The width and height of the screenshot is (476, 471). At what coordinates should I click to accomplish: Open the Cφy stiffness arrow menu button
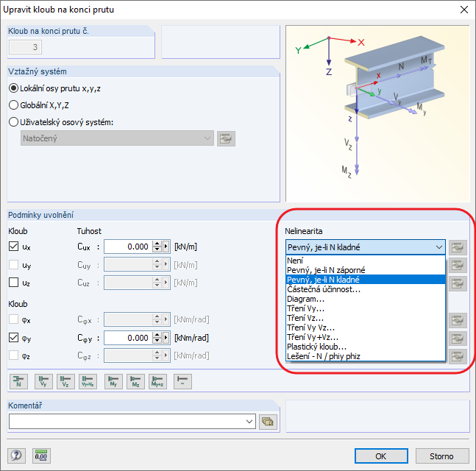166,338
